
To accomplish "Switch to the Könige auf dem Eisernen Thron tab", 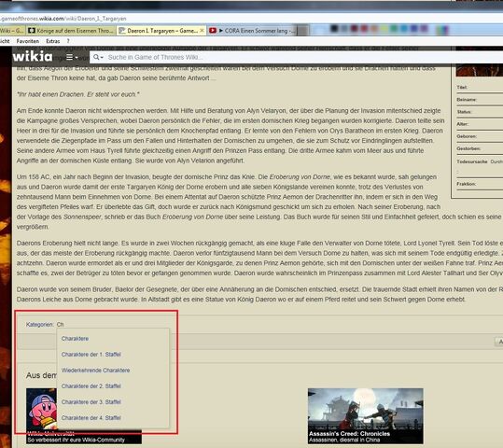I will (71, 31).
